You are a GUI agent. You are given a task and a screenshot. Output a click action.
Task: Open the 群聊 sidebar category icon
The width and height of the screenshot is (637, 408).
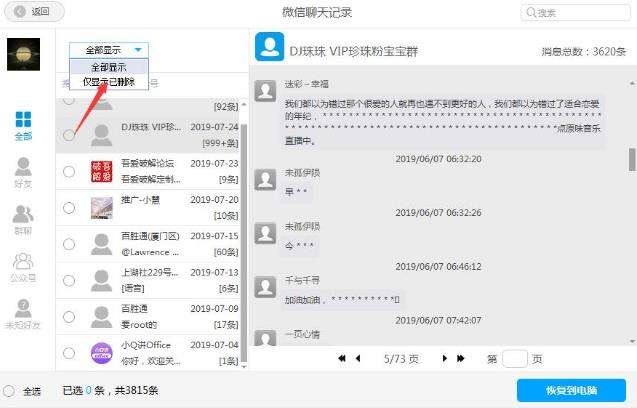[x=23, y=220]
